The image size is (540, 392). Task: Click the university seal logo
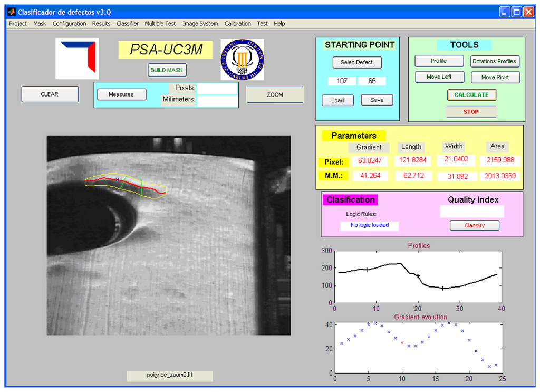[x=242, y=59]
